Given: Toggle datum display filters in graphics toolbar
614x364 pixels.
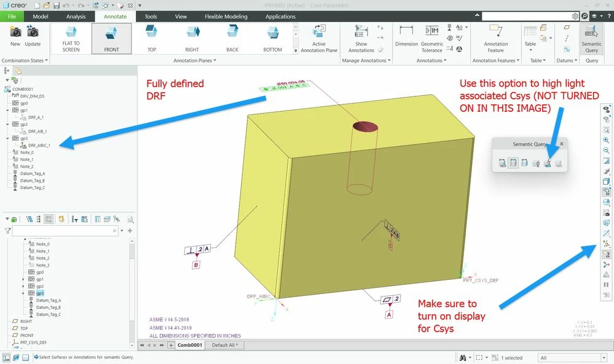Looking at the screenshot, I should 606,244.
